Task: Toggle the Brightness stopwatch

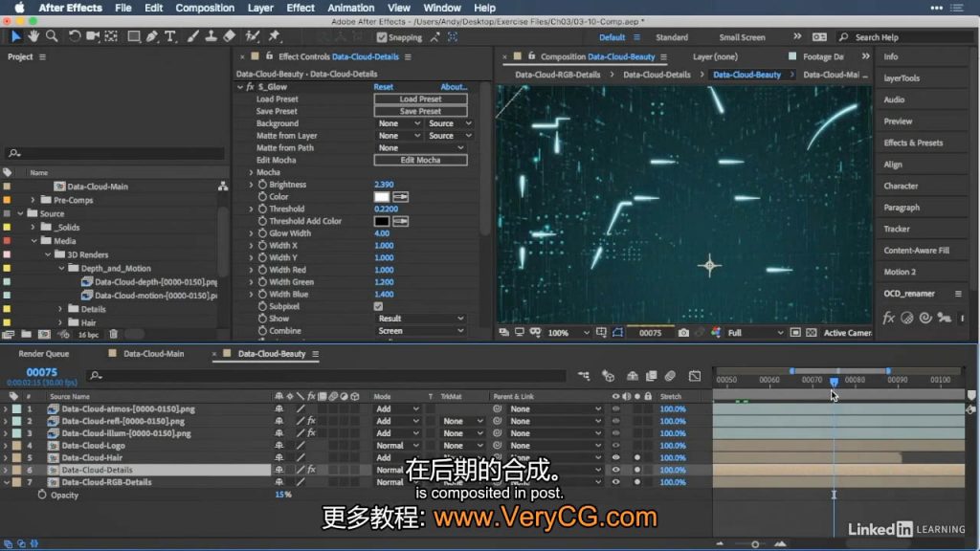Action: [x=262, y=185]
